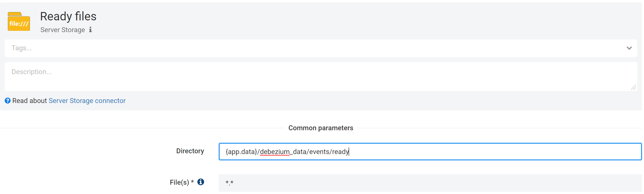The image size is (644, 194).
Task: Click the blue question mark help icon
Action: click(x=8, y=101)
